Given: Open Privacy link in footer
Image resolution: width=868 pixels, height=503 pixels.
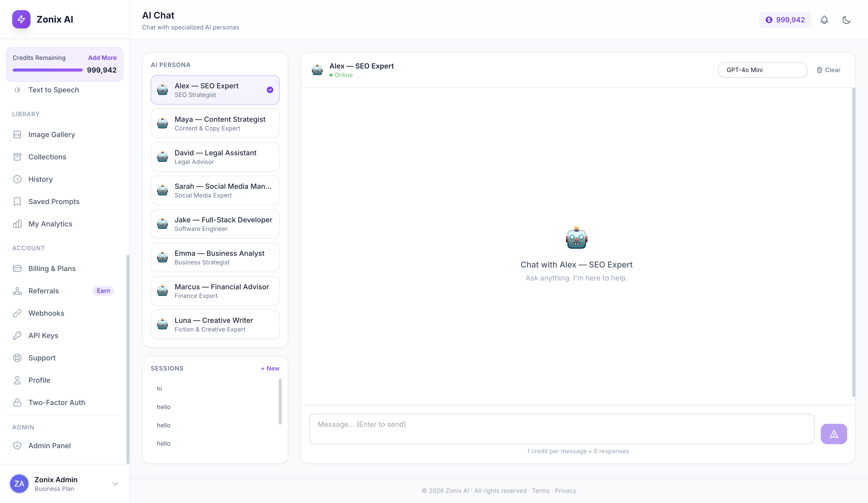Looking at the screenshot, I should pos(565,491).
